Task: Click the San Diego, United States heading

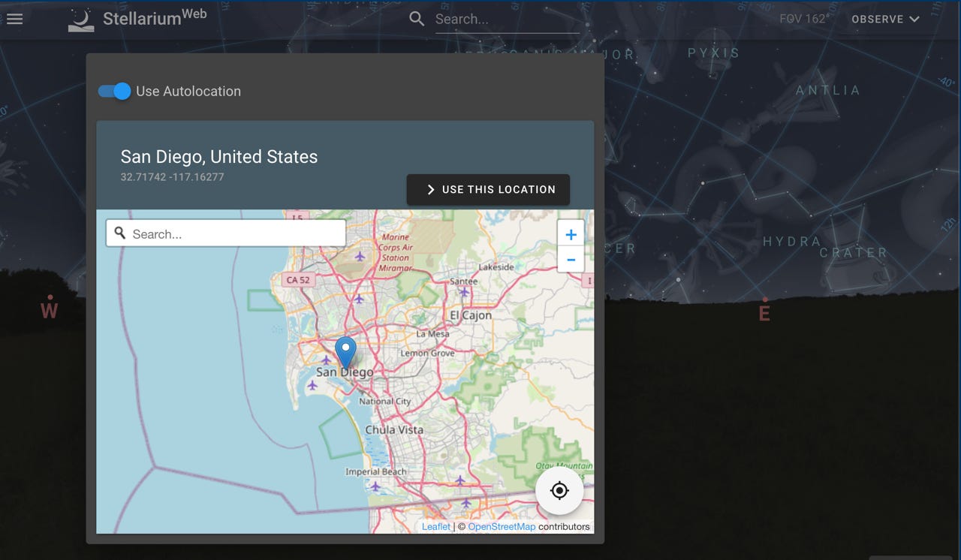Action: (219, 157)
